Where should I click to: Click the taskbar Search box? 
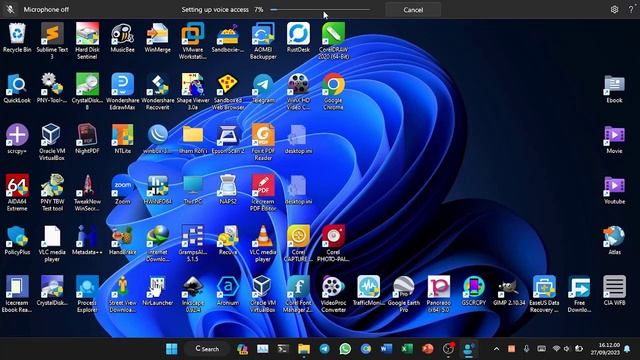click(x=207, y=349)
